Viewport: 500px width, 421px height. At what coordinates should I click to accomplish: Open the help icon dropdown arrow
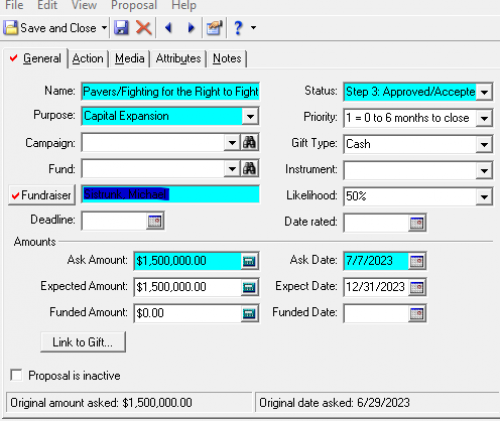(254, 28)
